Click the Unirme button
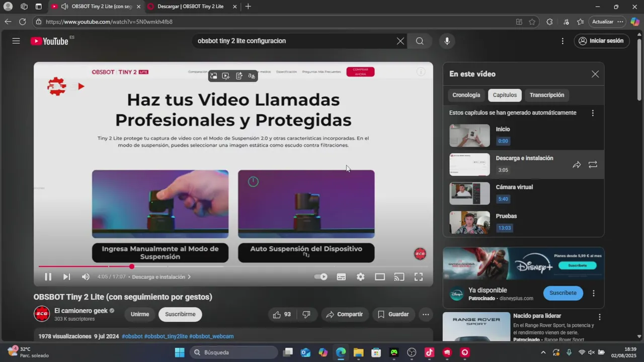 click(x=140, y=314)
